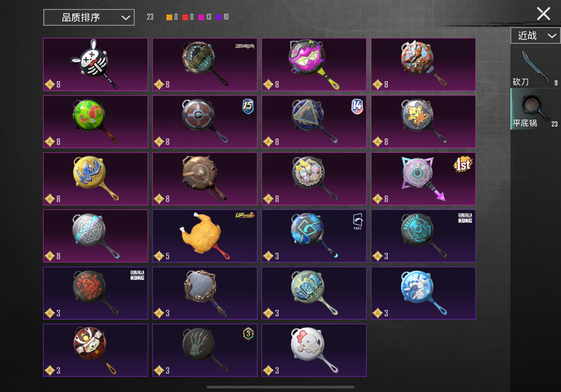Image resolution: width=561 pixels, height=392 pixels.
Task: Select the pan skin with 1st badge
Action: (423, 179)
